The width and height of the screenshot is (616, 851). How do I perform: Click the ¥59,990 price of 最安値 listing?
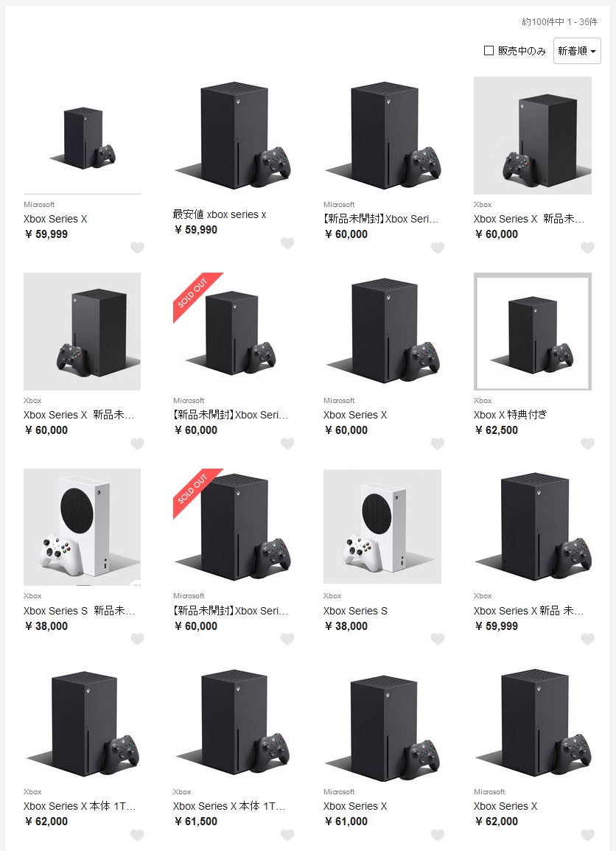(196, 230)
